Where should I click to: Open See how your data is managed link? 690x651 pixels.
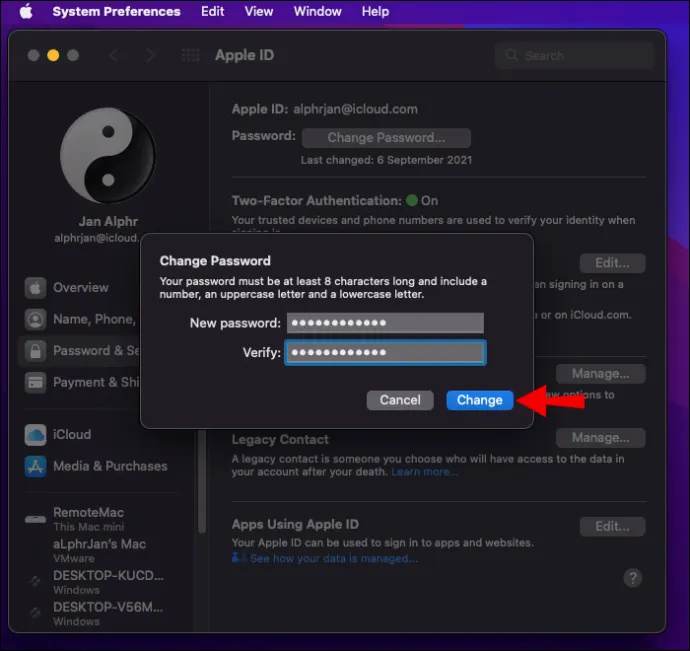[x=334, y=559]
